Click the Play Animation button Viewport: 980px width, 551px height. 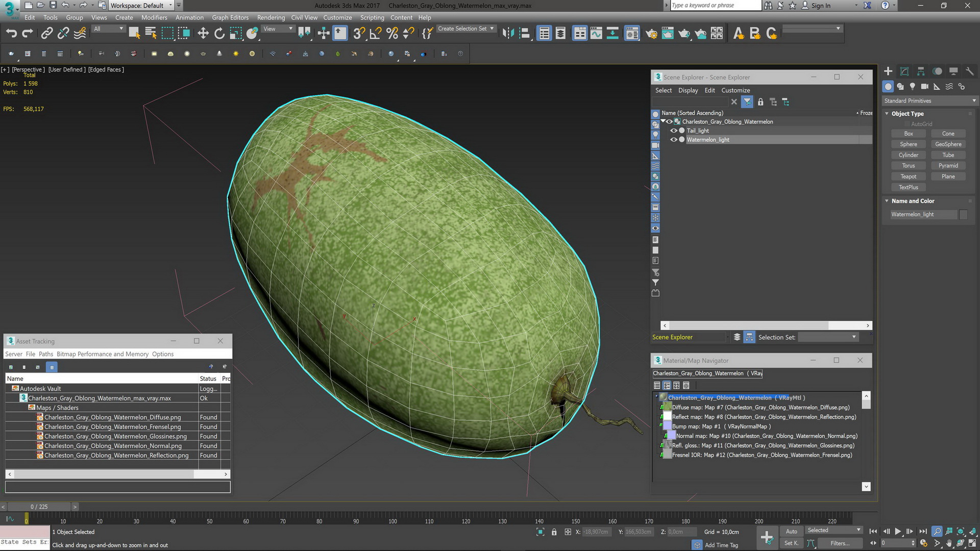click(898, 532)
